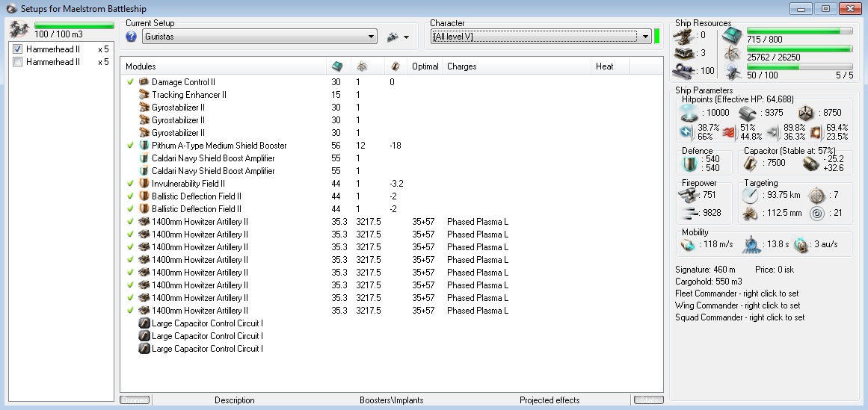Toggle second Ballistic Deflection Field II checkmark
Viewport: 868px width, 410px height.
click(131, 209)
